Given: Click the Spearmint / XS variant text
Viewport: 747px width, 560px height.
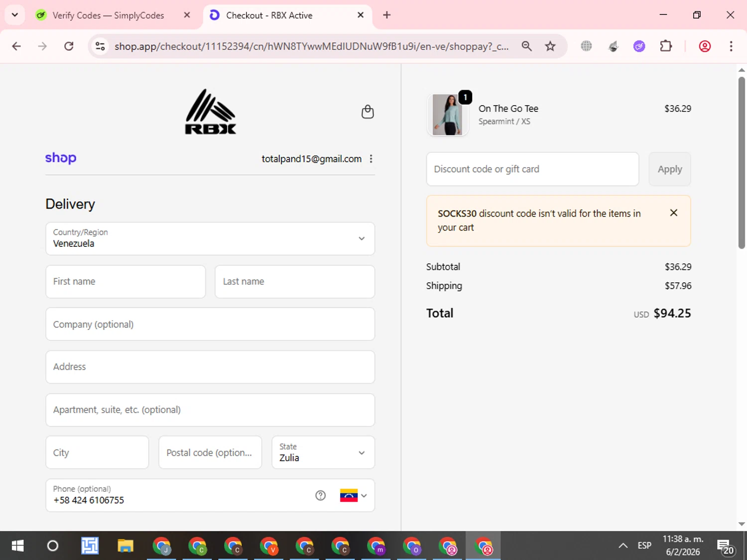Looking at the screenshot, I should (504, 121).
